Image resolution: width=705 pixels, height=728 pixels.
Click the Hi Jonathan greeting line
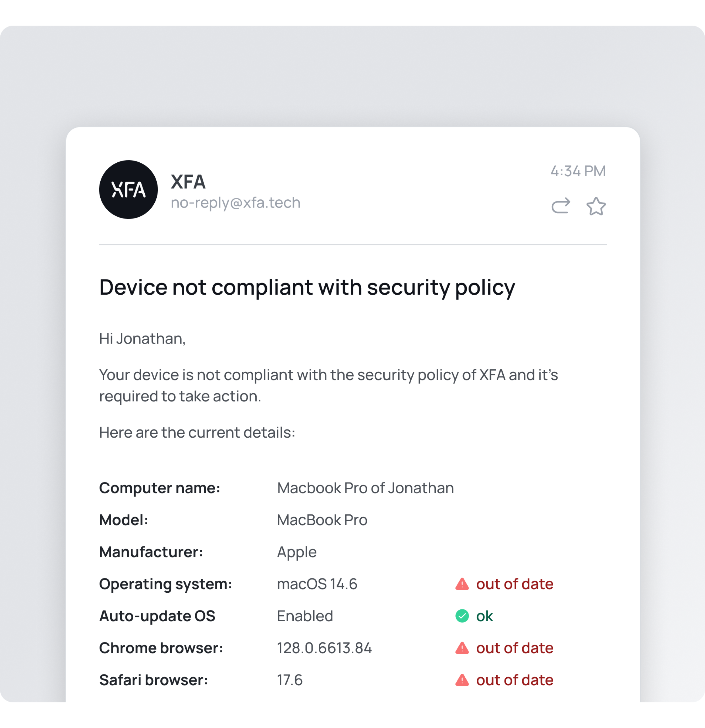[142, 338]
